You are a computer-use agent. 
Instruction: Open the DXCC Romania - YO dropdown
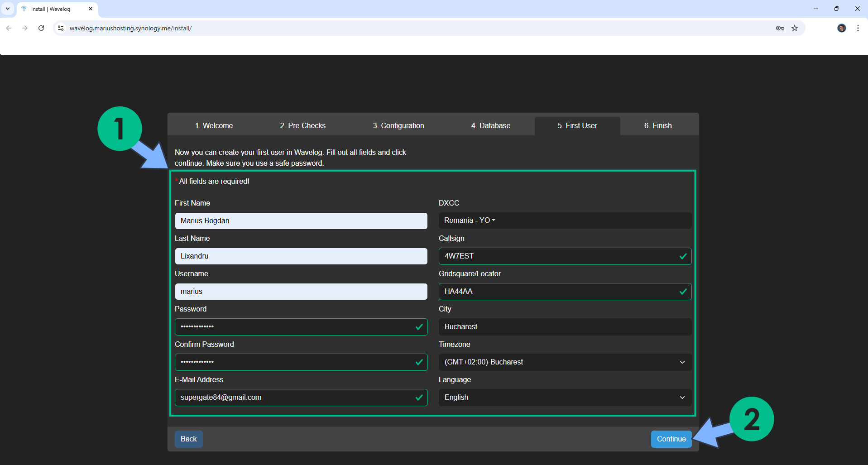469,221
